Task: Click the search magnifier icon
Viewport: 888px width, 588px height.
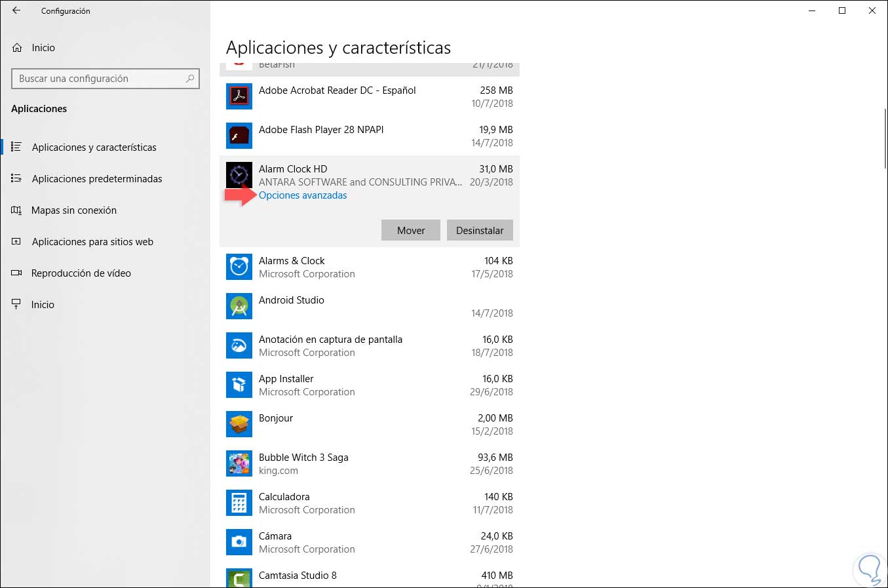Action: (x=190, y=79)
